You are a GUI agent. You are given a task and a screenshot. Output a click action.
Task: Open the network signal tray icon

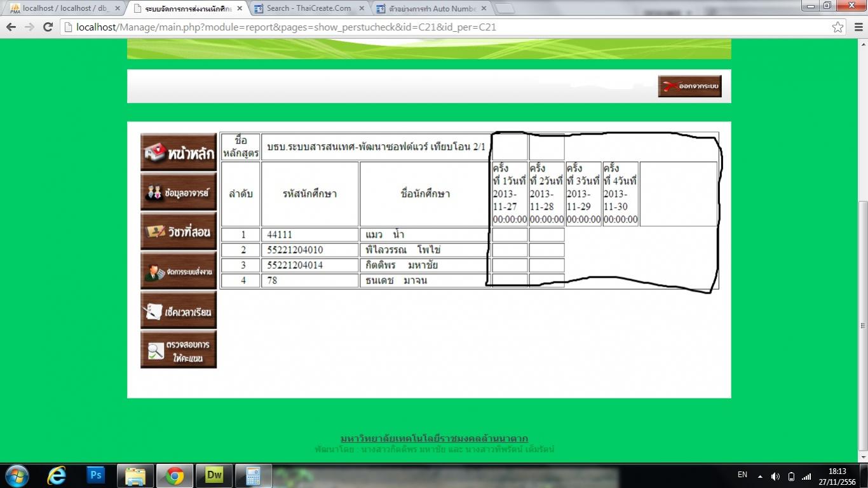coord(806,476)
